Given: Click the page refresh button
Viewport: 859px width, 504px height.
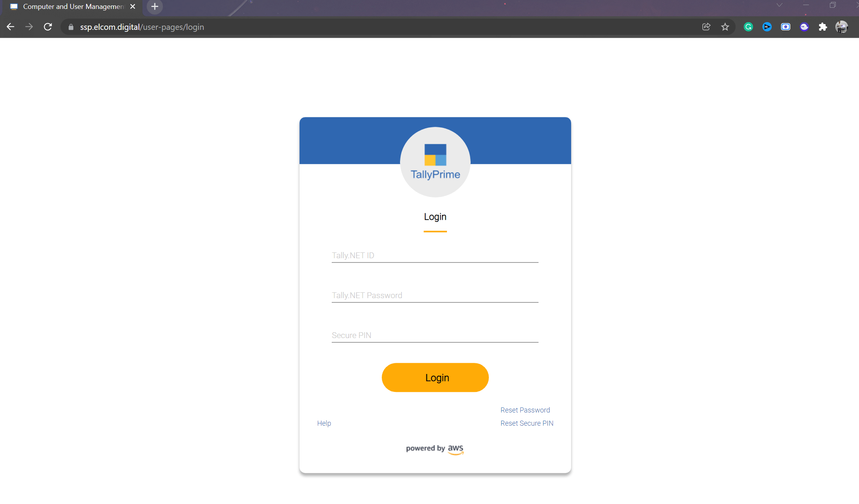Looking at the screenshot, I should 48,27.
